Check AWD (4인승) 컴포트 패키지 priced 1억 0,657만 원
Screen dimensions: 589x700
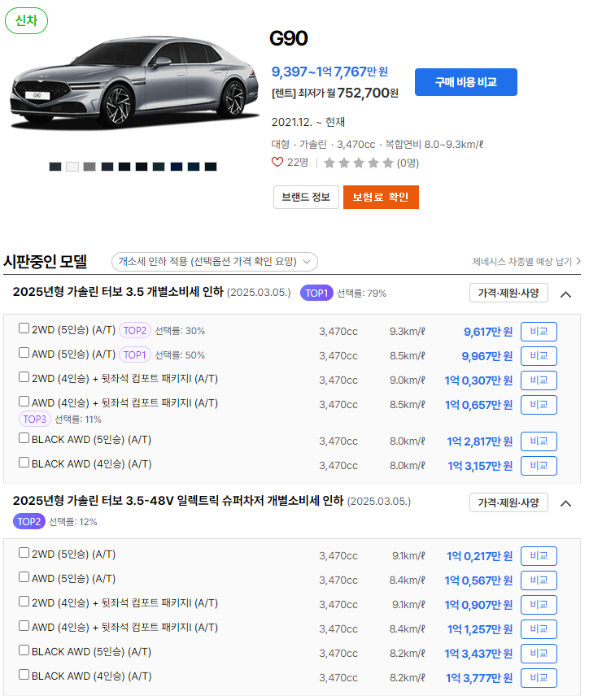tap(24, 402)
